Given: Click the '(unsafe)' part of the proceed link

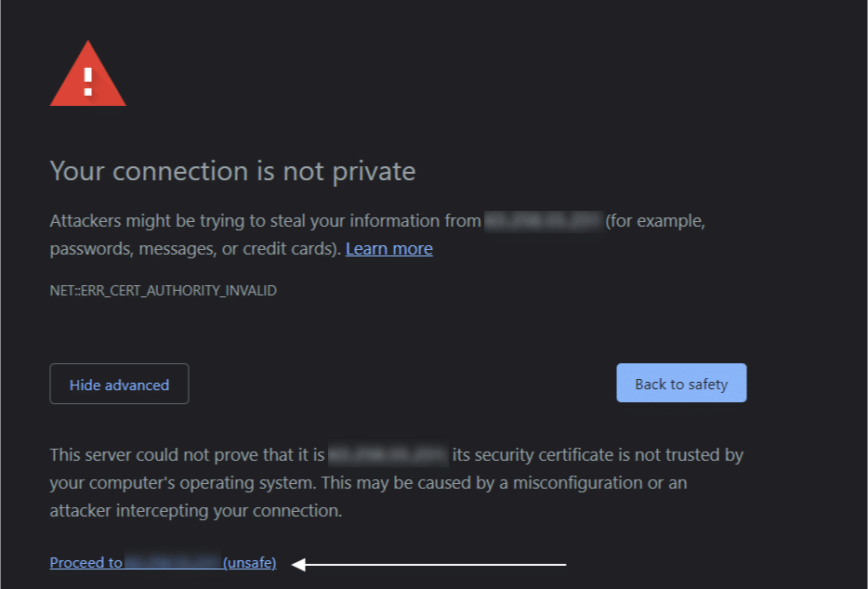Looking at the screenshot, I should coord(250,562).
